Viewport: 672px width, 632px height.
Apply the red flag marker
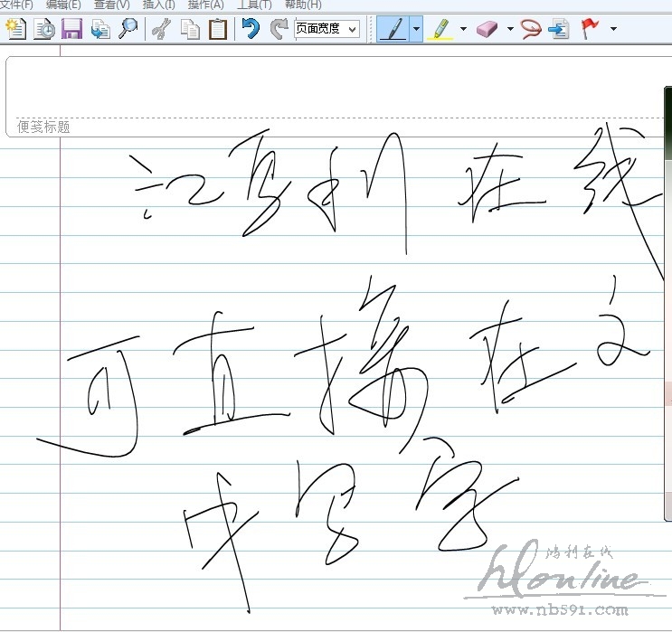[x=590, y=29]
